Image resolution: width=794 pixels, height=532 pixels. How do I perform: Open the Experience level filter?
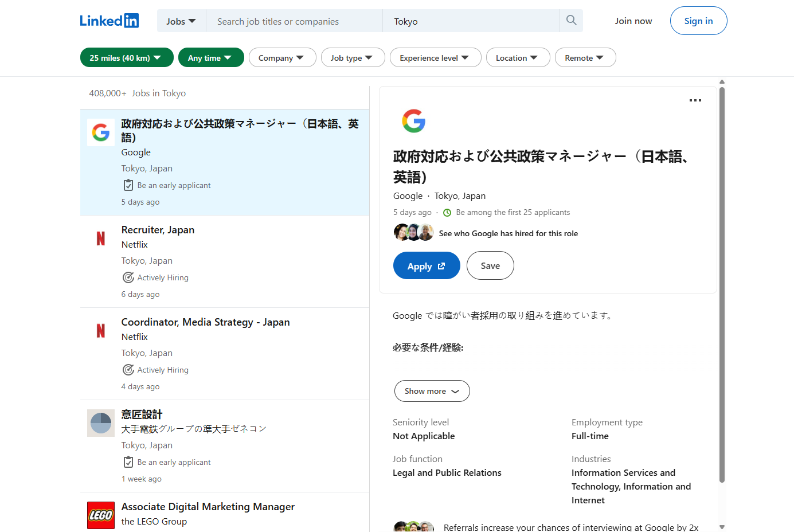pos(435,57)
